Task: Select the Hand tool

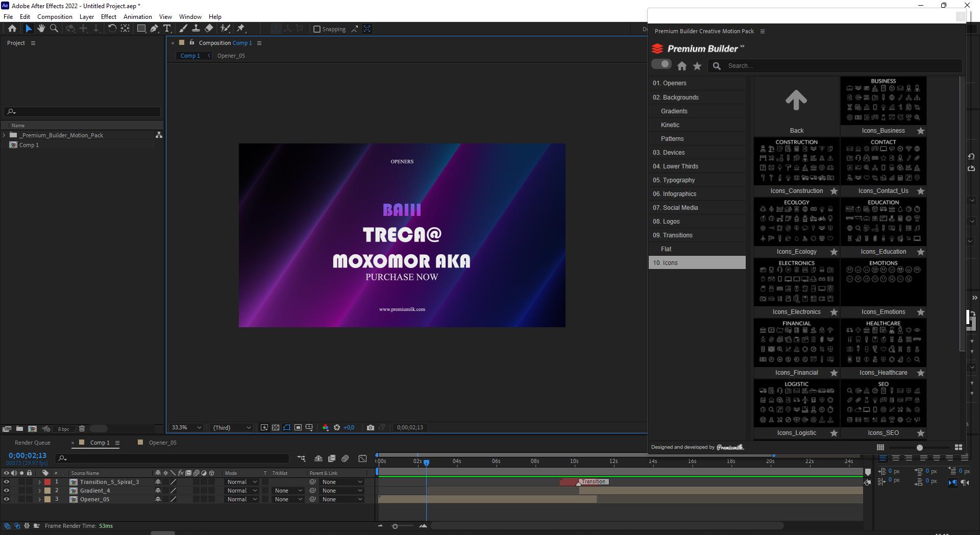Action: (41, 29)
